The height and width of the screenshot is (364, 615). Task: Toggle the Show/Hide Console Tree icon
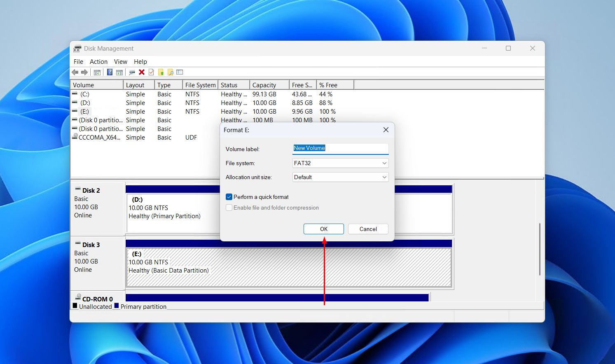click(97, 72)
